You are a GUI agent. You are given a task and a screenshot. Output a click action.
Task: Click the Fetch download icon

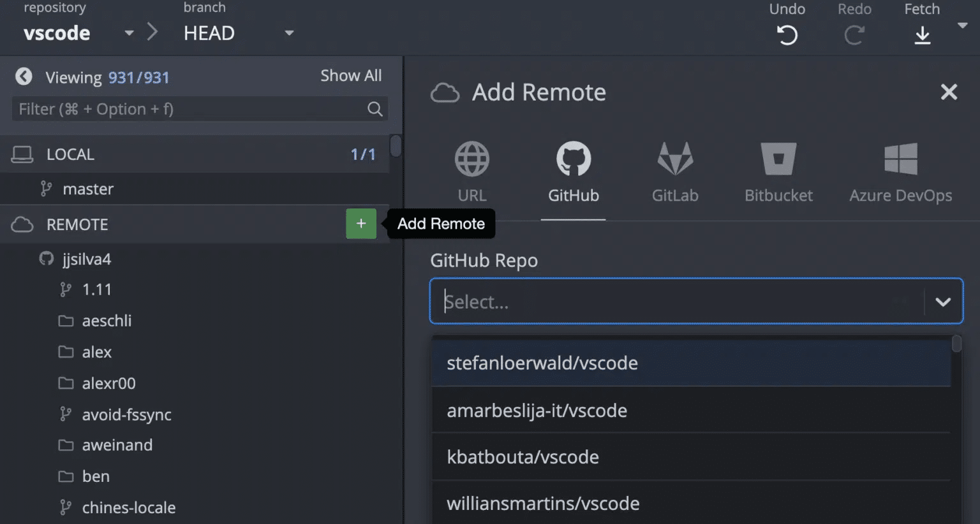[922, 35]
